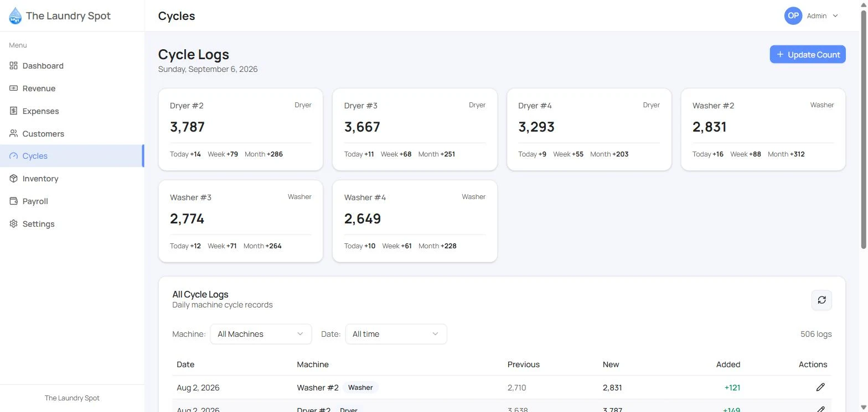The height and width of the screenshot is (412, 868).
Task: Click the Customers people icon
Action: point(14,134)
